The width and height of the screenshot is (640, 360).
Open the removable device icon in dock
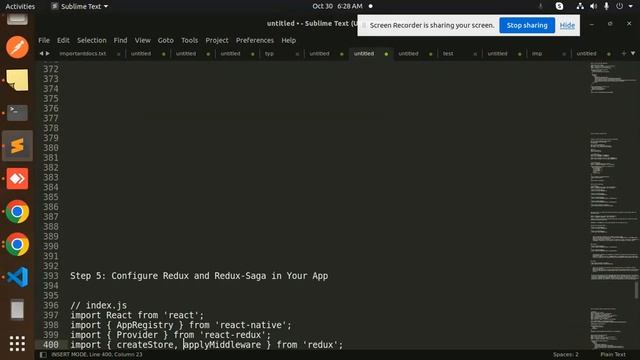pyautogui.click(x=17, y=310)
